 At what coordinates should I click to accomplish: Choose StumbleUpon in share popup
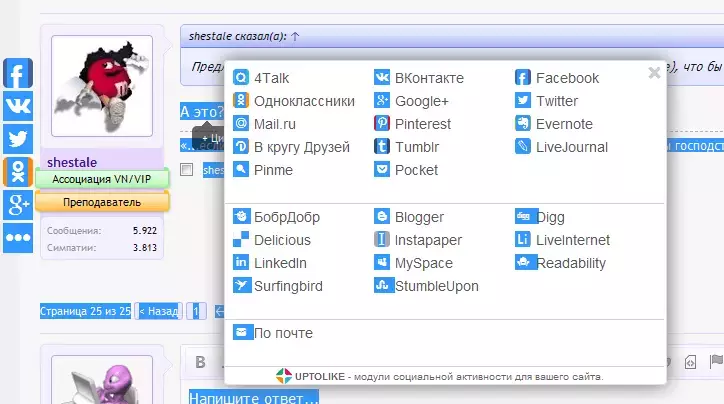pyautogui.click(x=426, y=286)
